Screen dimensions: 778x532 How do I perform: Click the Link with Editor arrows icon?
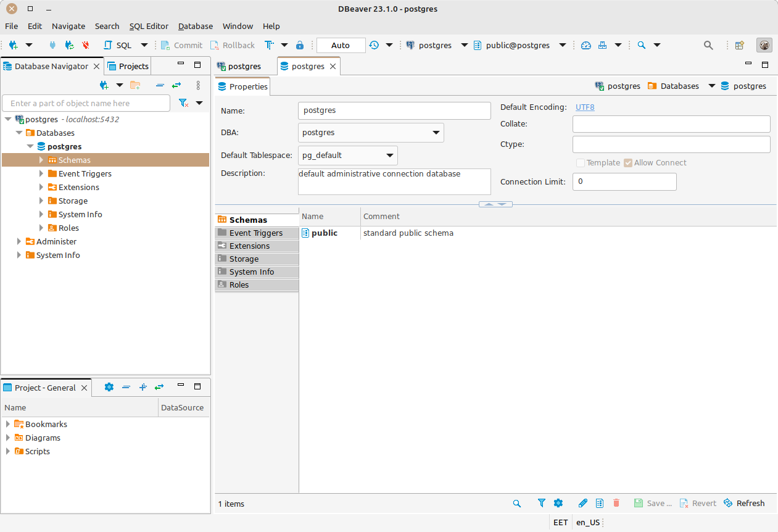pyautogui.click(x=176, y=85)
